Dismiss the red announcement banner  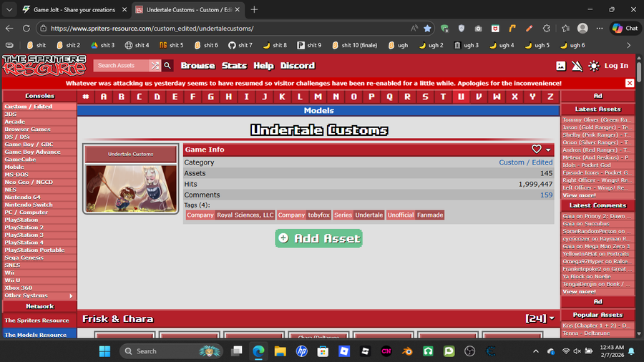click(x=630, y=83)
